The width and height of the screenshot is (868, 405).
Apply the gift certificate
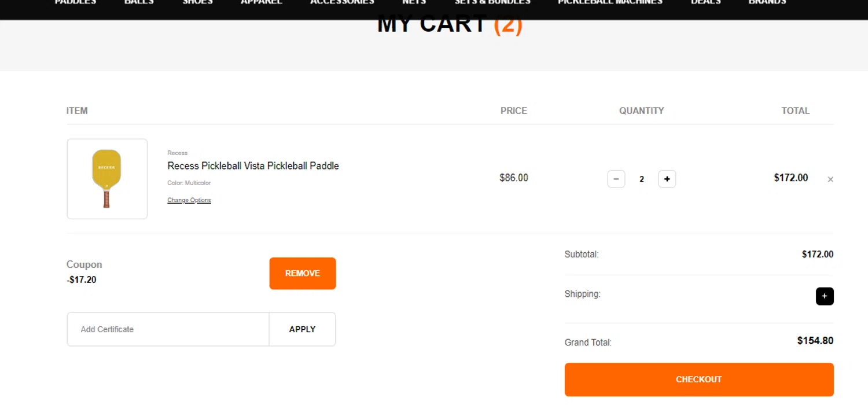302,329
